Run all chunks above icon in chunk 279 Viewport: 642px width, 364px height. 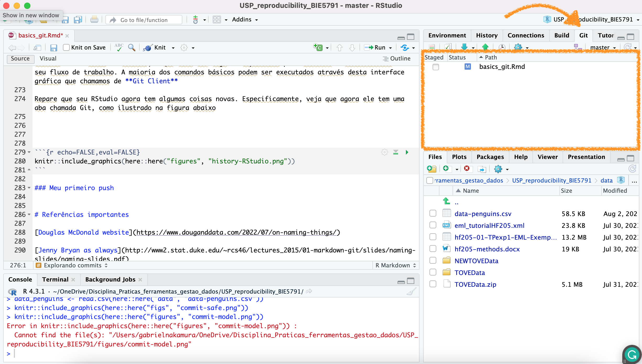[396, 152]
